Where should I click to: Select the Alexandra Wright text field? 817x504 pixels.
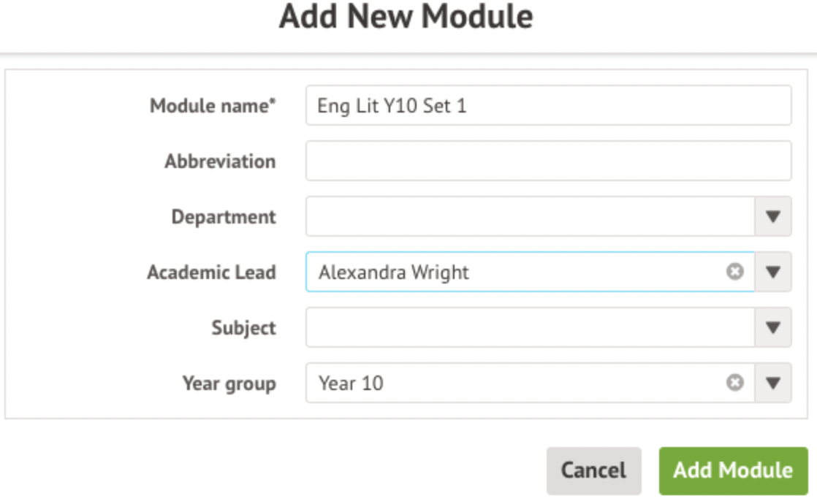512,272
